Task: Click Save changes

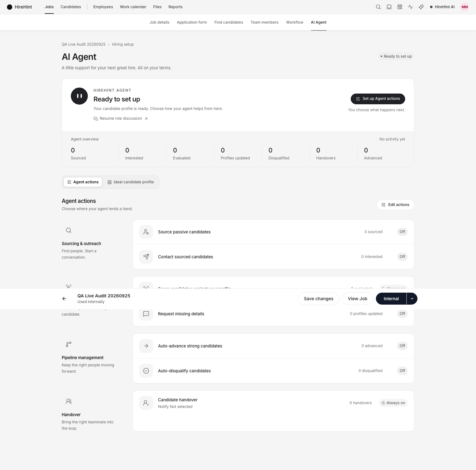Action: [319, 299]
